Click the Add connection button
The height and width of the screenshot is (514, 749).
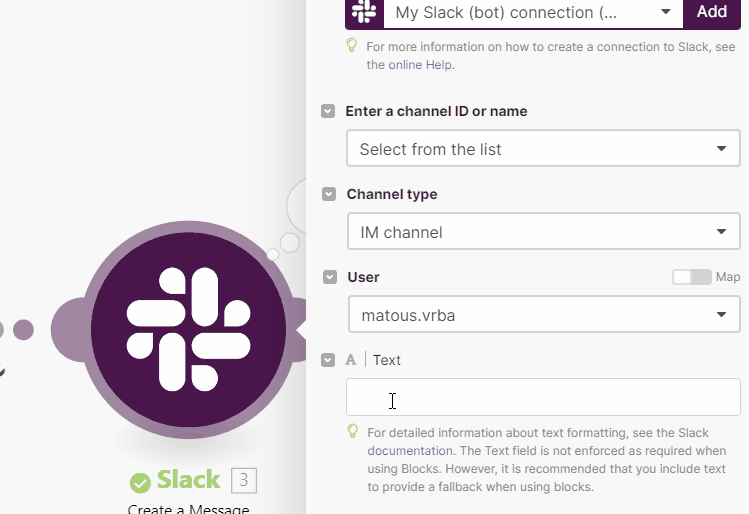pos(712,12)
